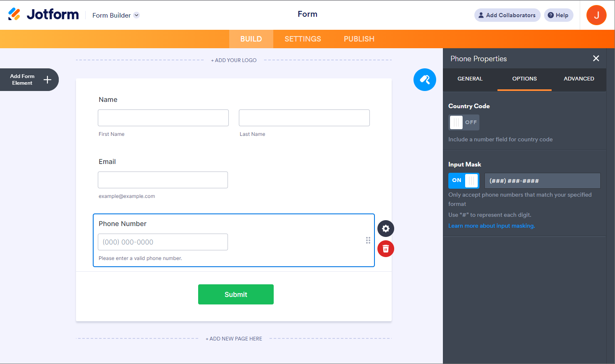Click the Last Name input field
This screenshot has height=364, width=615.
click(304, 118)
